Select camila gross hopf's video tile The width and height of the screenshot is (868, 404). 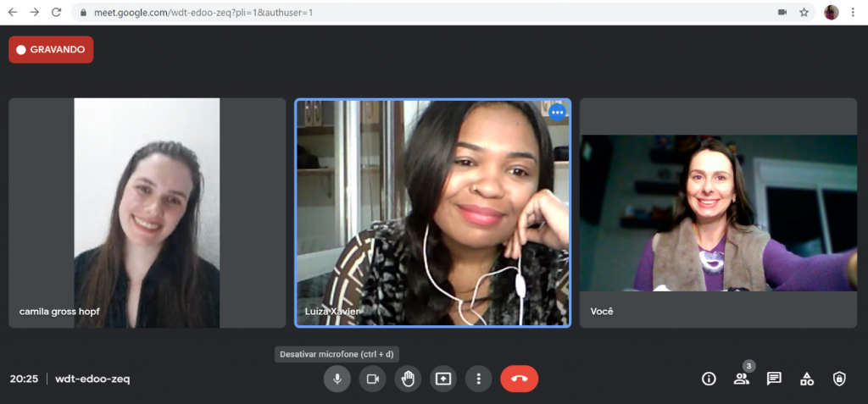point(147,213)
